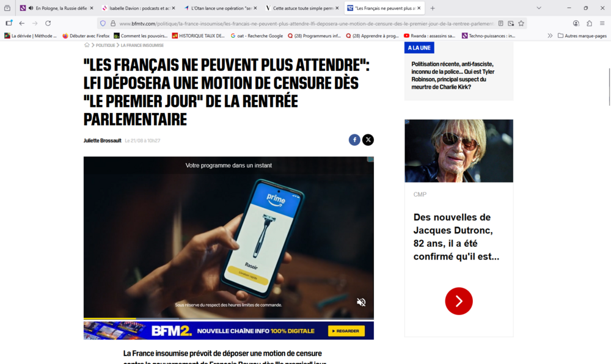611x364 pixels.
Task: Show more bookmarks with the double chevron
Action: point(550,36)
